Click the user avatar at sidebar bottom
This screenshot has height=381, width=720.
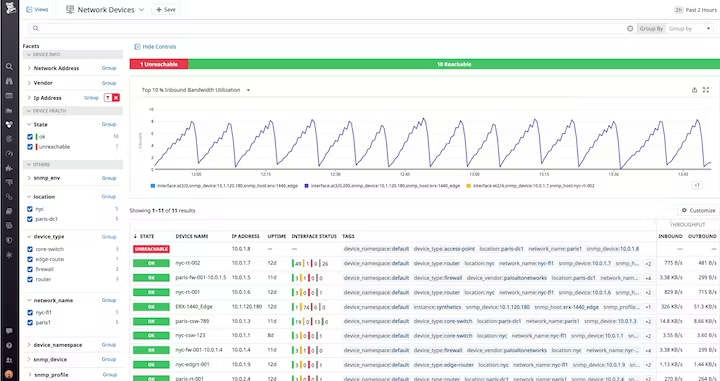pyautogui.click(x=9, y=374)
